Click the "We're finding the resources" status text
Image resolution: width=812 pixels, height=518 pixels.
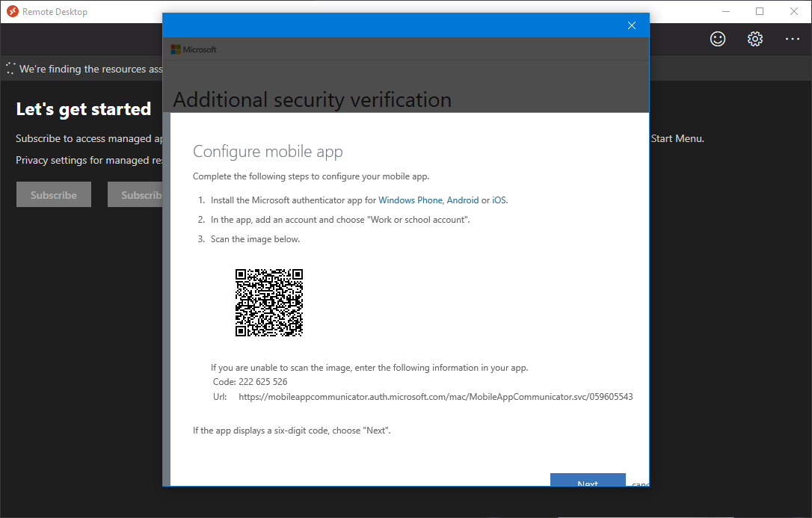pyautogui.click(x=91, y=69)
